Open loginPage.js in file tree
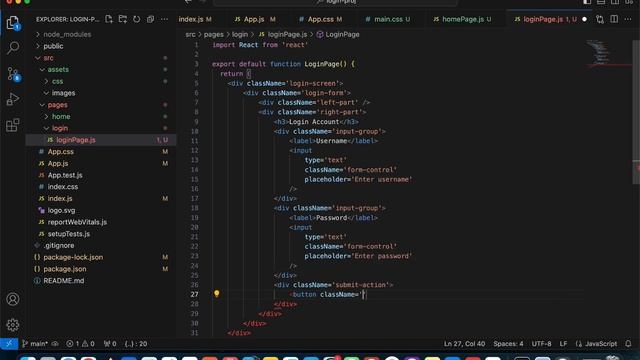The height and width of the screenshot is (360, 640). tap(101, 140)
